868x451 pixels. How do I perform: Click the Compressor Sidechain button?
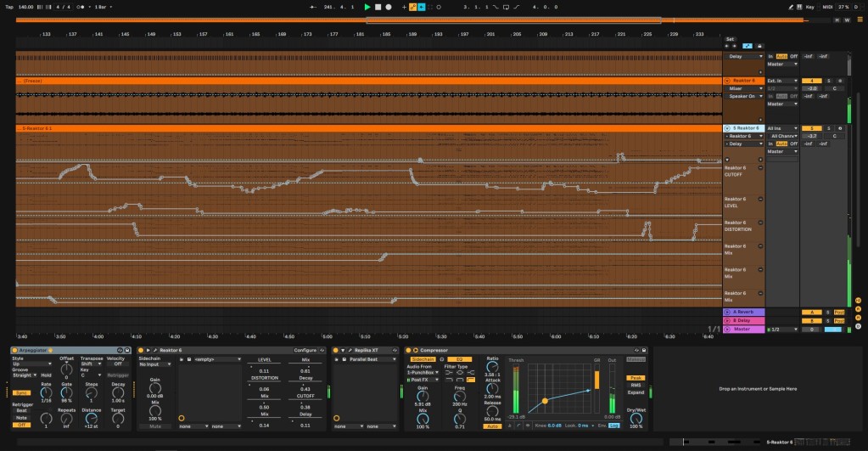coord(425,359)
